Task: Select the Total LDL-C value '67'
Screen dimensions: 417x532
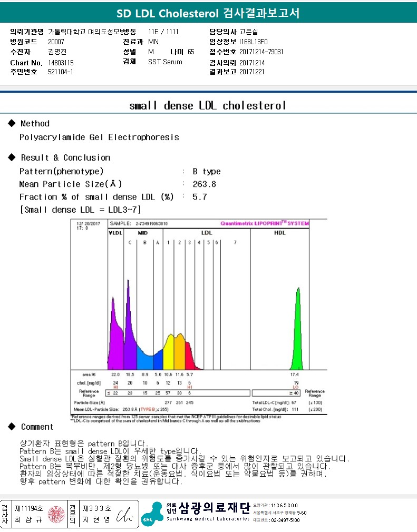Action: point(294,402)
